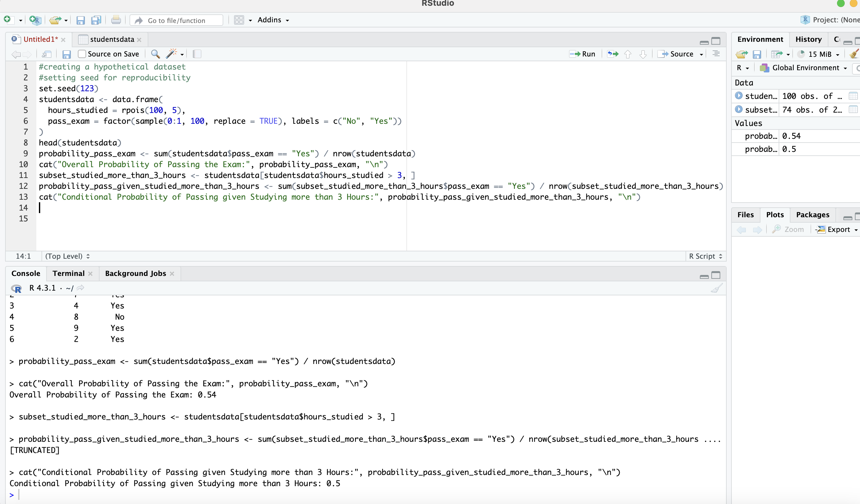Open the Addins dropdown

click(x=272, y=20)
